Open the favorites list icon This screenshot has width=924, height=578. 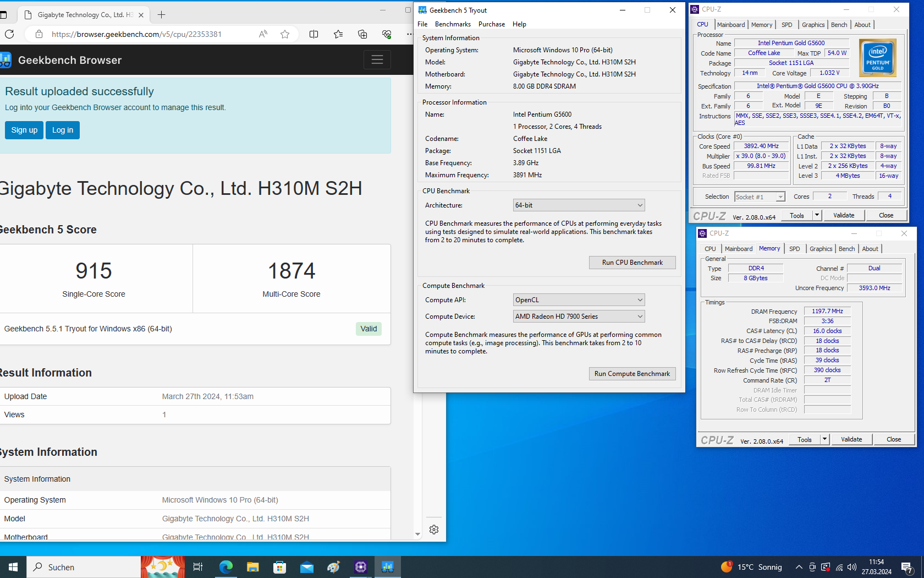click(x=338, y=34)
